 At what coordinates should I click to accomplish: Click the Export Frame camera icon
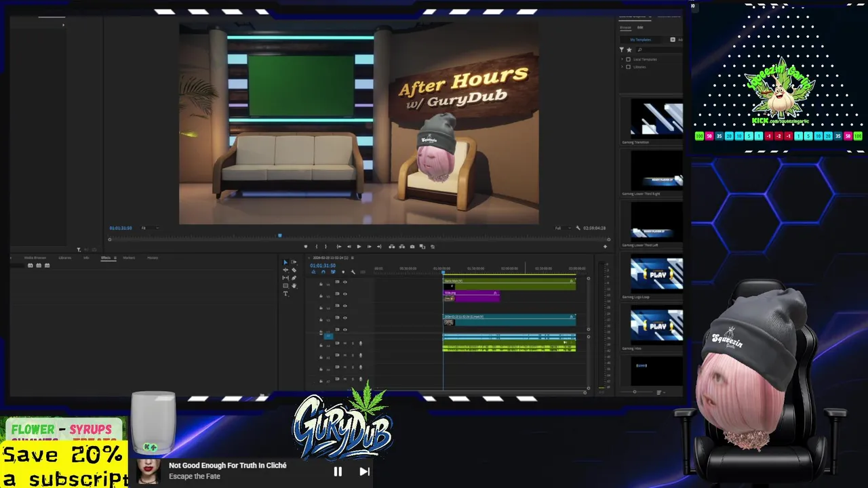(x=412, y=247)
